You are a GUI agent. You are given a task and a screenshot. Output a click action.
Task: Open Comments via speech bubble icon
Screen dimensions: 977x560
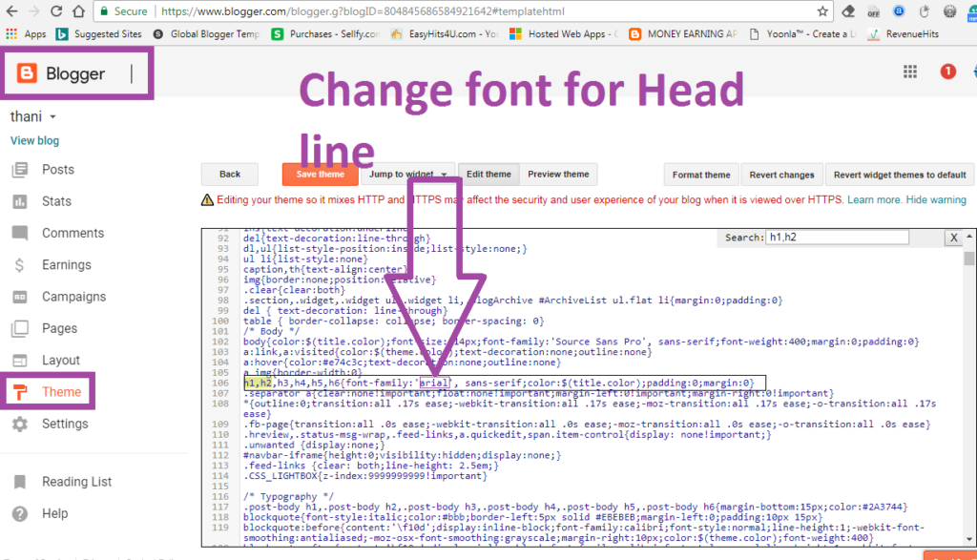(20, 233)
